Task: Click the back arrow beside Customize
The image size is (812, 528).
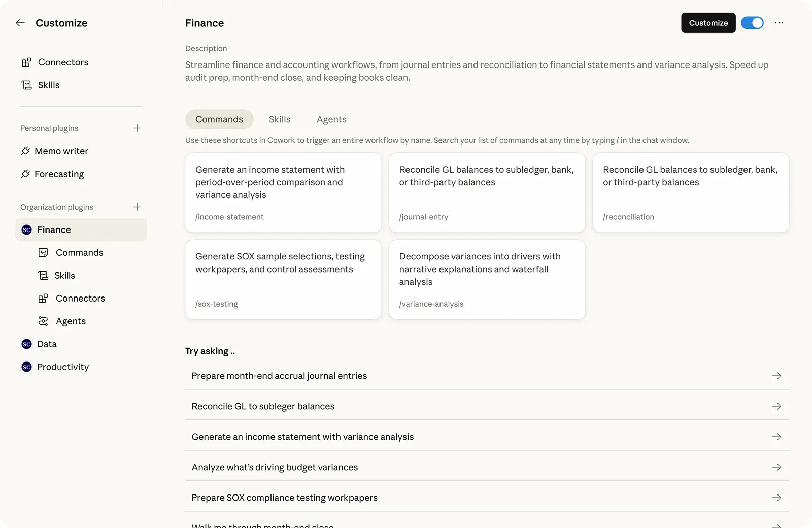Action: 20,23
